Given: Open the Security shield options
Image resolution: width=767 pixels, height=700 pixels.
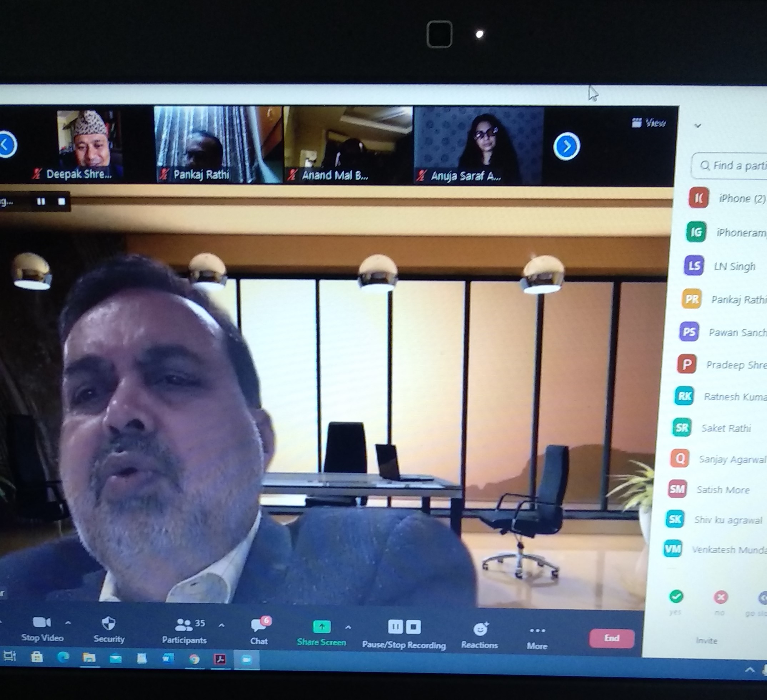Looking at the screenshot, I should tap(109, 624).
